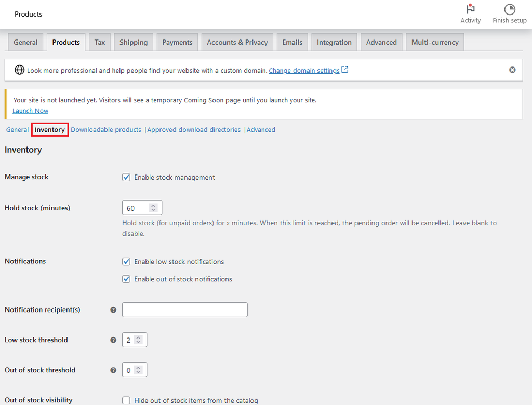Dismiss the custom domain notice

tap(512, 70)
